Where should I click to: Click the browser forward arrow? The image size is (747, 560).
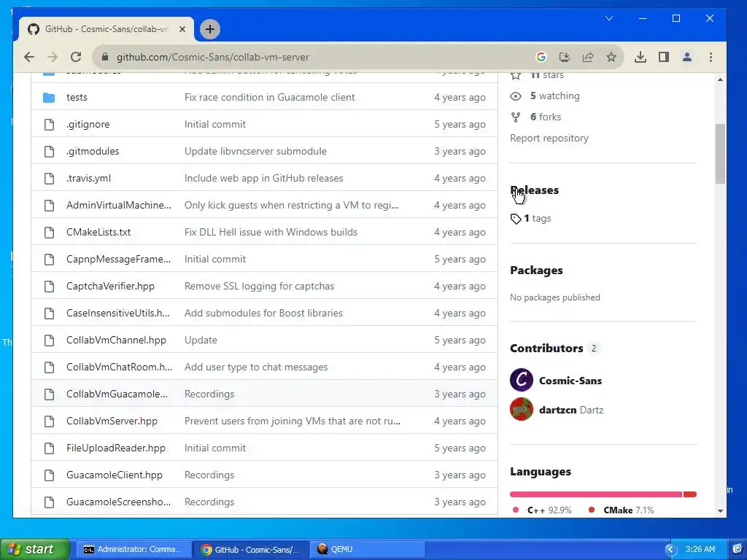(x=53, y=57)
